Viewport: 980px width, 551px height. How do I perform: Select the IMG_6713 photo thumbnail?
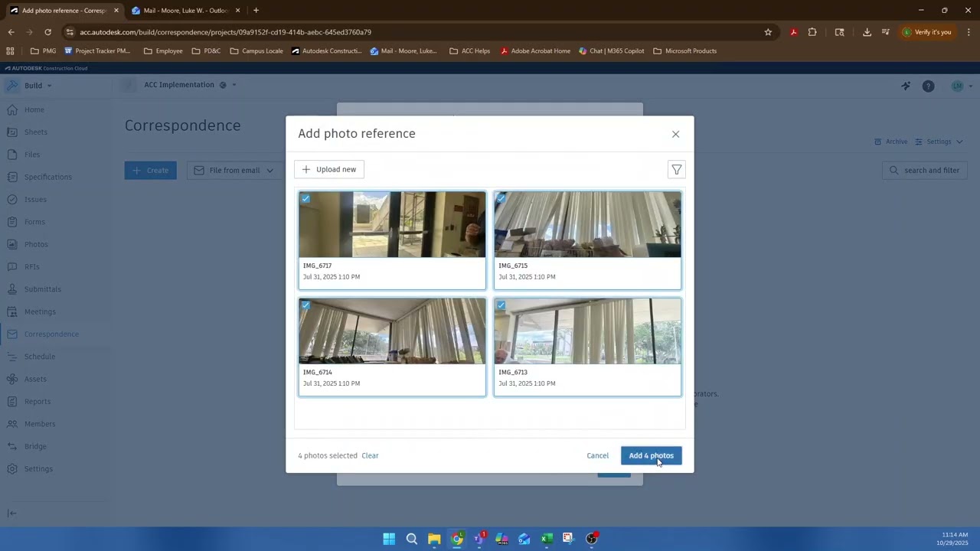(587, 331)
